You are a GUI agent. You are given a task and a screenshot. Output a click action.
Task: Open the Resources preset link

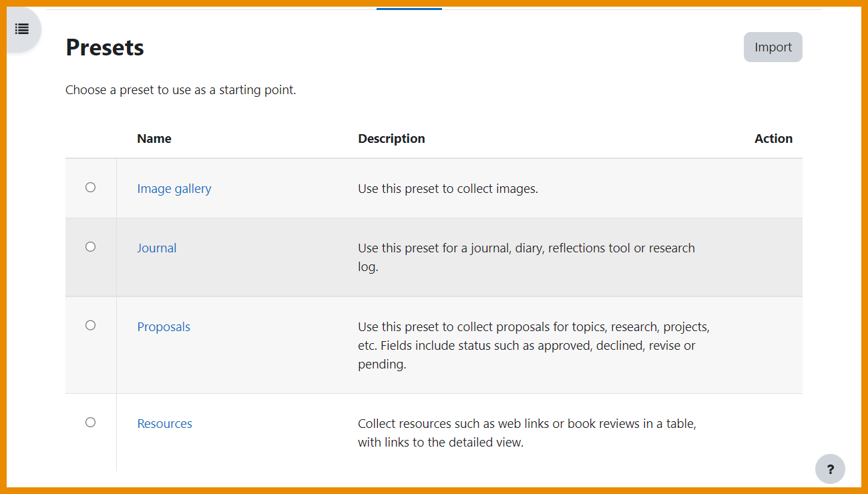coord(165,424)
